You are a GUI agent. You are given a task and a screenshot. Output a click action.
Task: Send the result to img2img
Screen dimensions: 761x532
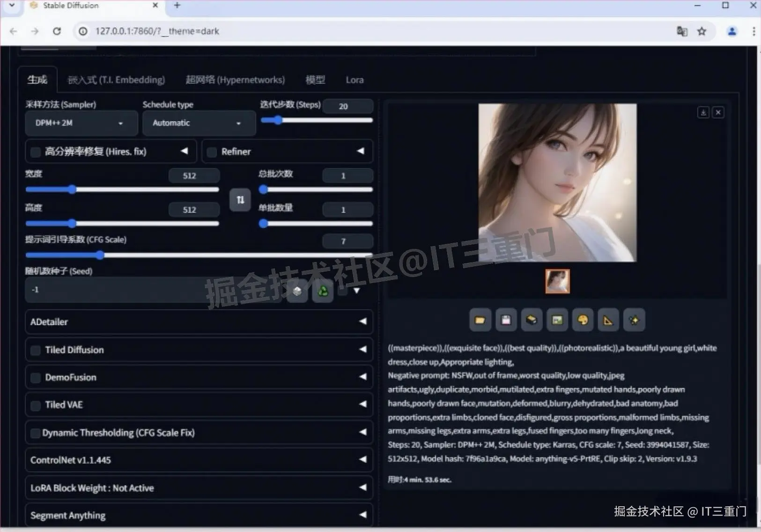pos(557,320)
